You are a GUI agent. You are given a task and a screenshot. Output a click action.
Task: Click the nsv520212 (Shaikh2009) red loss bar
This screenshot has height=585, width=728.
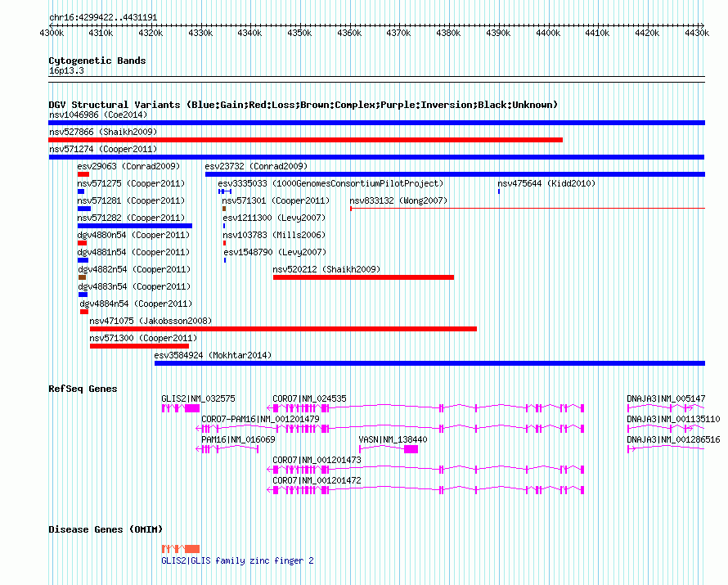coord(363,277)
